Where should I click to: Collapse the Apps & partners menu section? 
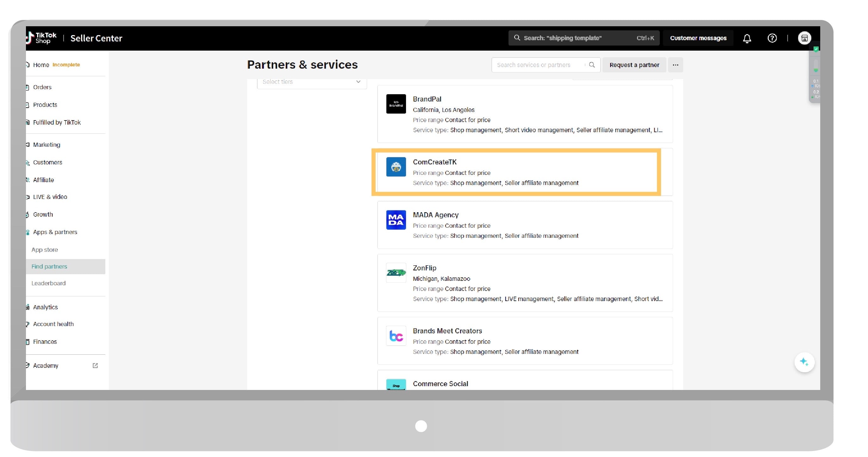55,232
